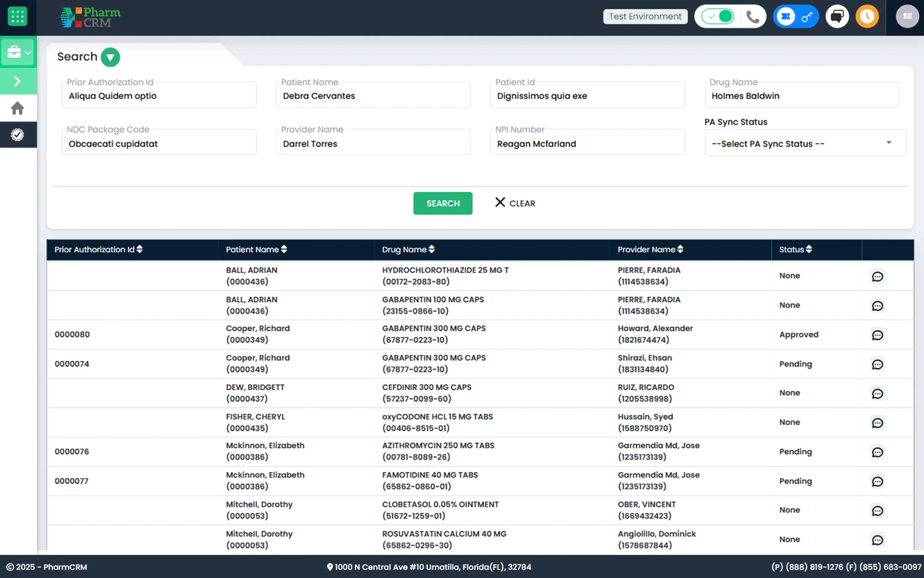Open the PA Sync Status dropdown
This screenshot has width=924, height=578.
tap(805, 143)
